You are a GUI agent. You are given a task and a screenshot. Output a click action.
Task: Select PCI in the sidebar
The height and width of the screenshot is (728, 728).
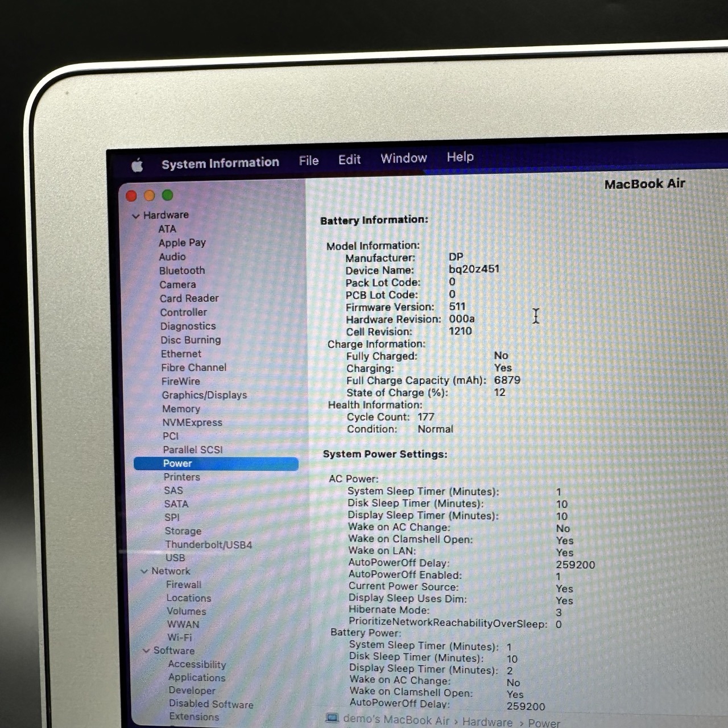[171, 436]
